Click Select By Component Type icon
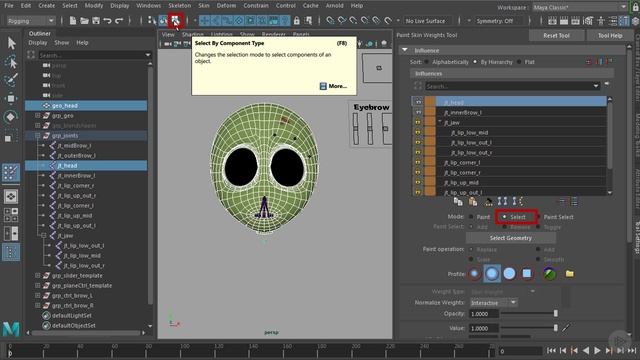Screen dimensions: 640x360 click(176, 21)
